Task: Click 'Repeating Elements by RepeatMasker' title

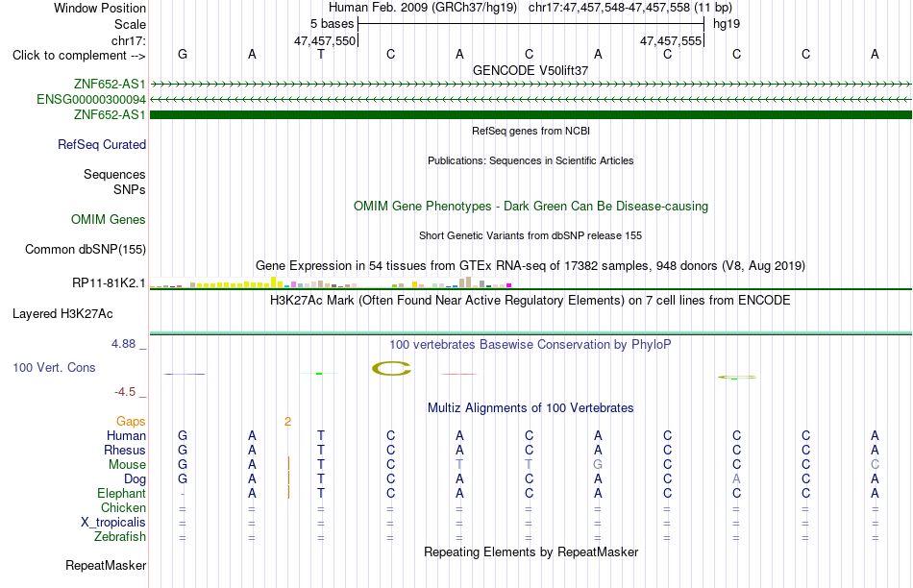Action: coord(531,551)
